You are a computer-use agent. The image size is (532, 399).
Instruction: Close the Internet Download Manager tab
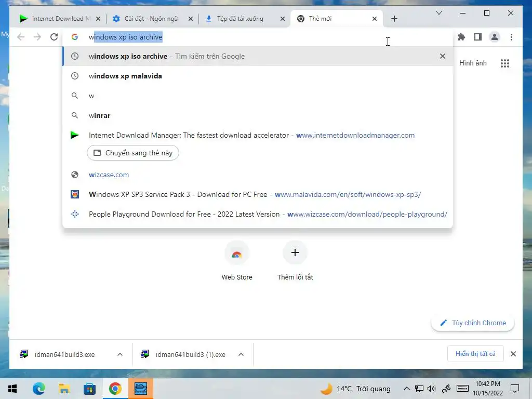(x=98, y=19)
